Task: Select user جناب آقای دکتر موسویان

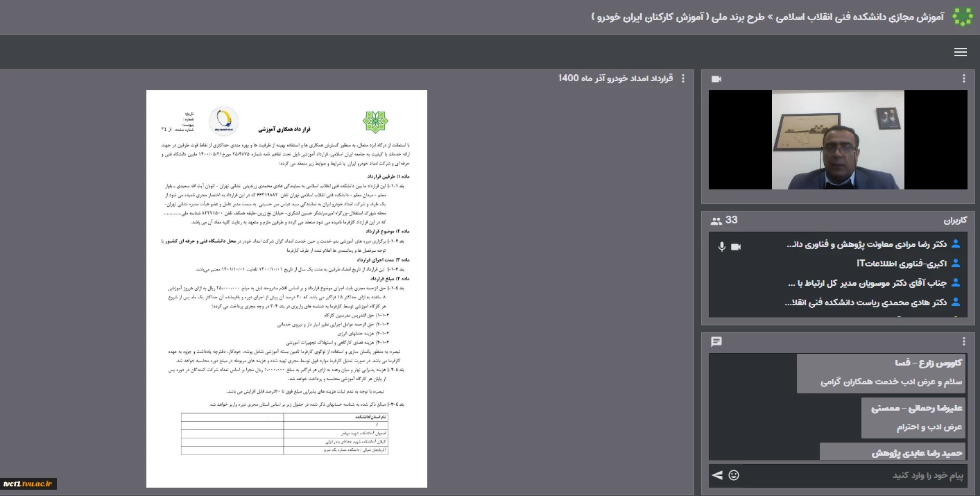Action: 868,283
